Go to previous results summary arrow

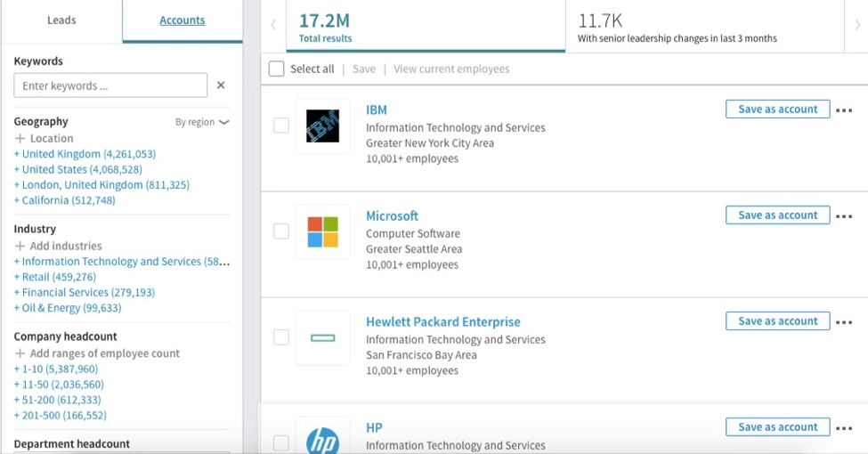273,25
